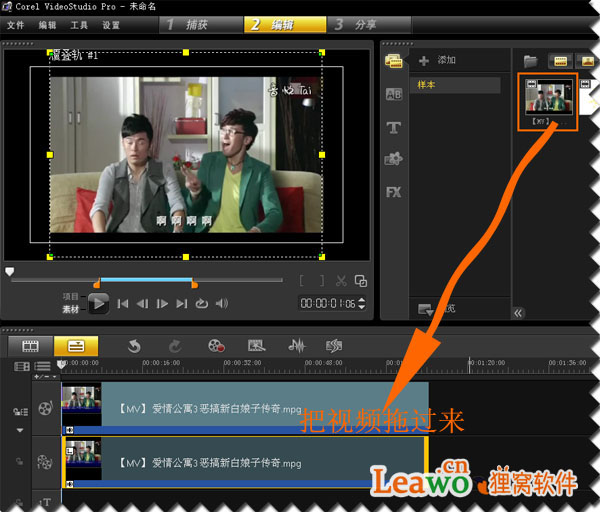Select the 样本 library folder
The image size is (600, 512).
click(455, 85)
